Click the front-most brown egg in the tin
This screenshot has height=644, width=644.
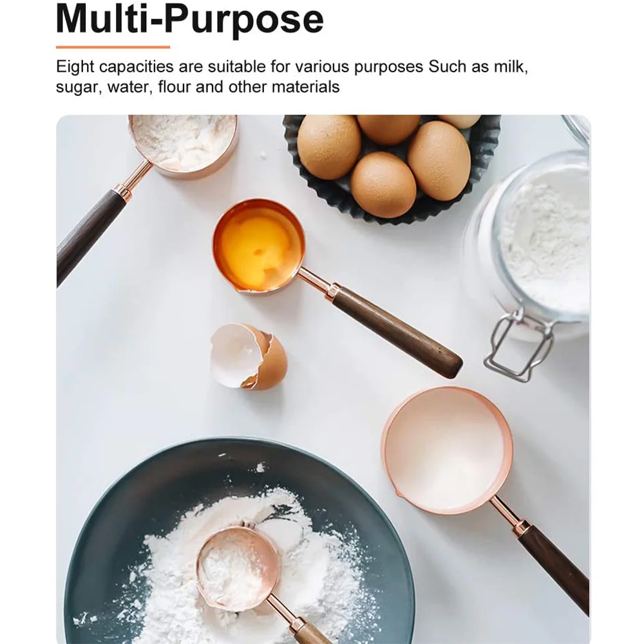coord(383,184)
